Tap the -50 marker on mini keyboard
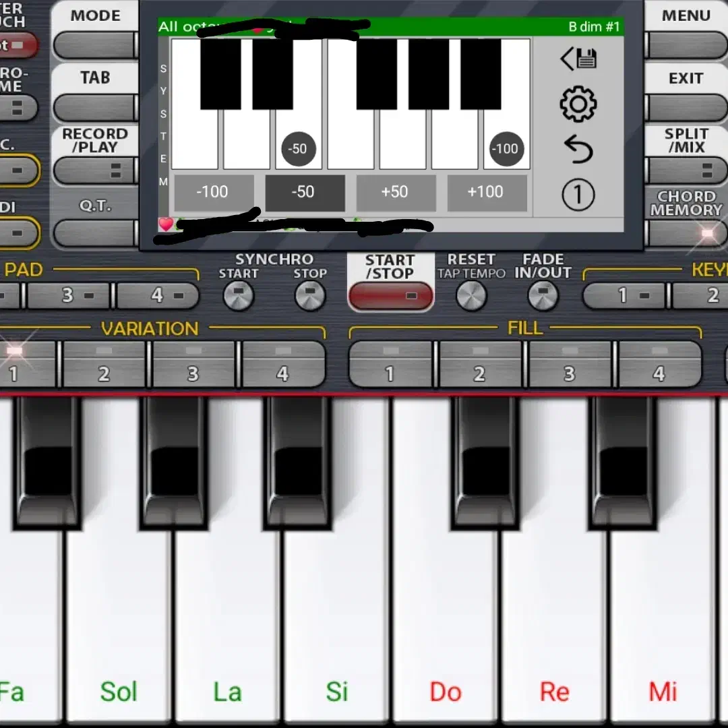Viewport: 728px width, 728px height. [298, 148]
